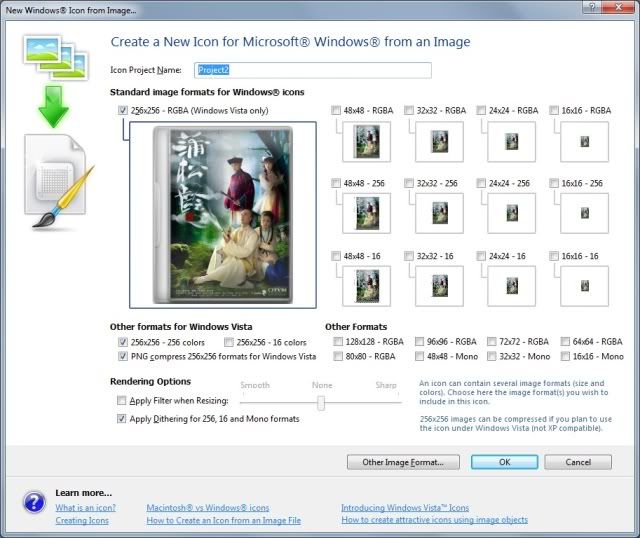This screenshot has width=640, height=538.
Task: Uncheck 256x256 - RGBA (Windows Vista only)
Action: tap(122, 110)
